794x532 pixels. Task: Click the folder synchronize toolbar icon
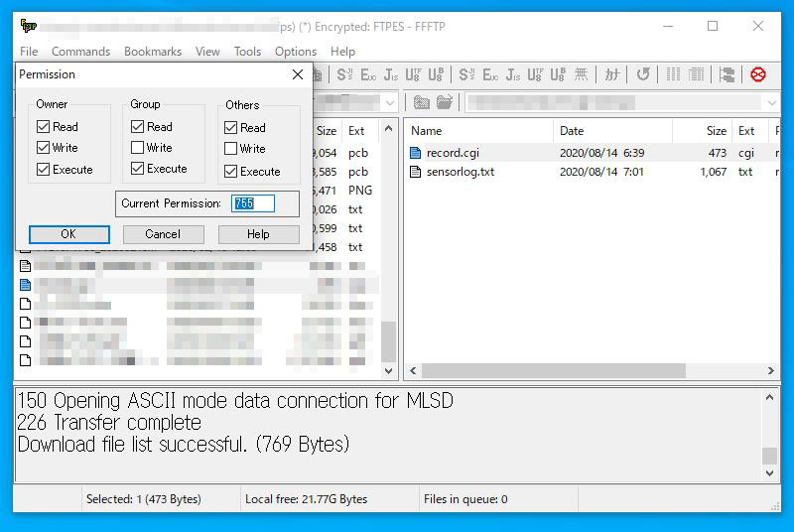(728, 74)
